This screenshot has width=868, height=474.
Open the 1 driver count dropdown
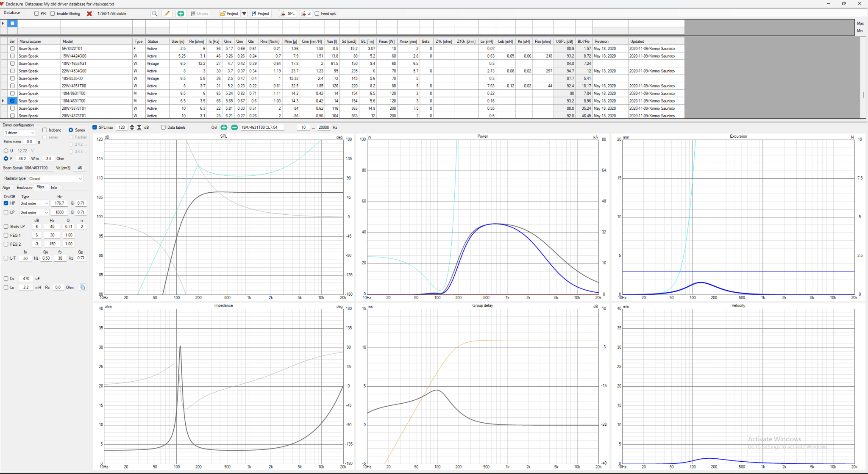tap(19, 133)
